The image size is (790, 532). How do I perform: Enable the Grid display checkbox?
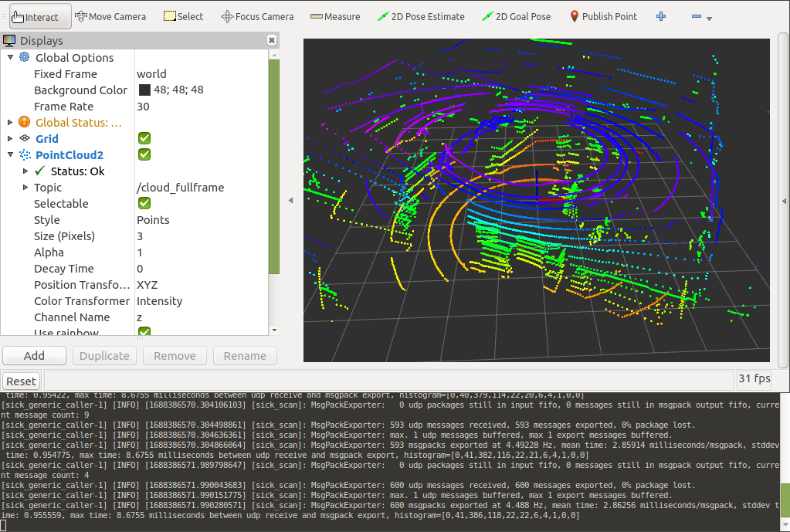click(x=144, y=138)
